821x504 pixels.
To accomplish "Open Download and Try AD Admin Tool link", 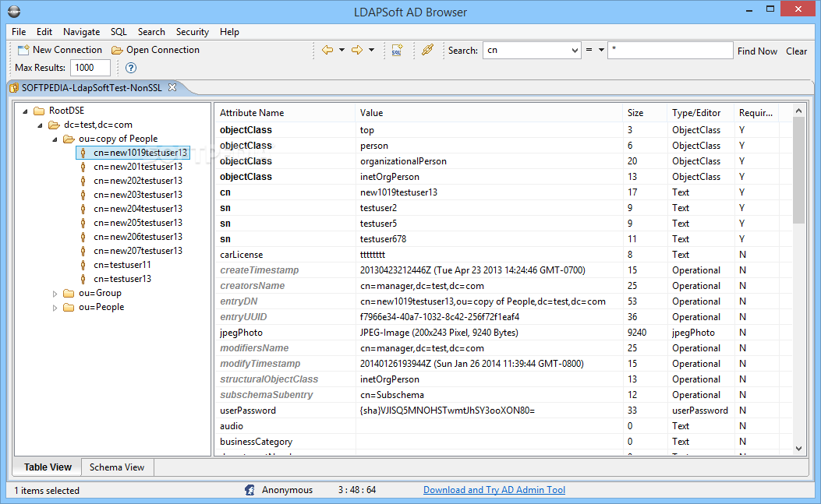I will pyautogui.click(x=494, y=490).
